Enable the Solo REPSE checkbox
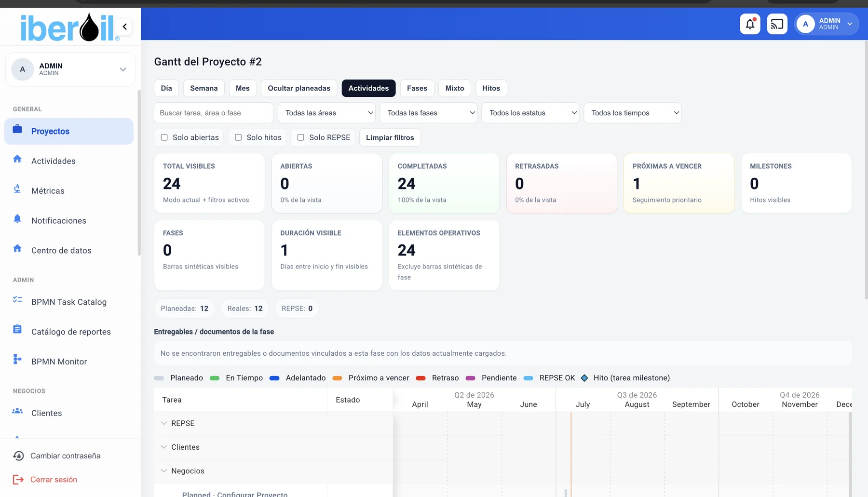 301,137
